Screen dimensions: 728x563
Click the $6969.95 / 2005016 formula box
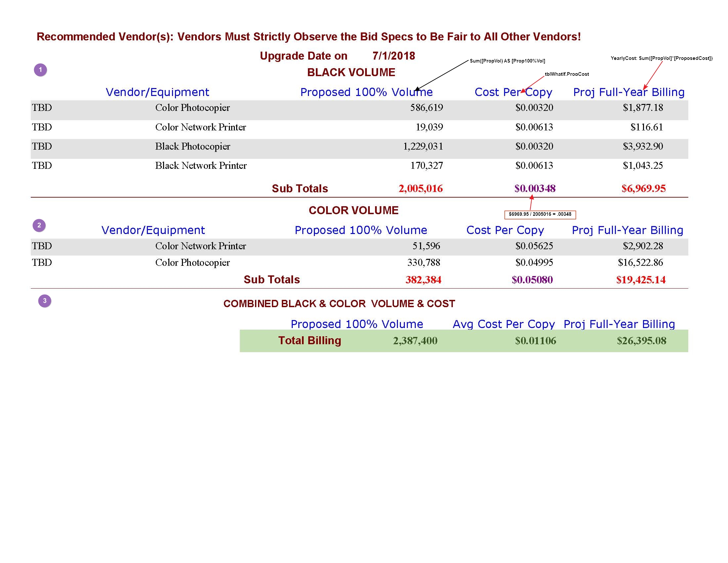[x=540, y=214]
